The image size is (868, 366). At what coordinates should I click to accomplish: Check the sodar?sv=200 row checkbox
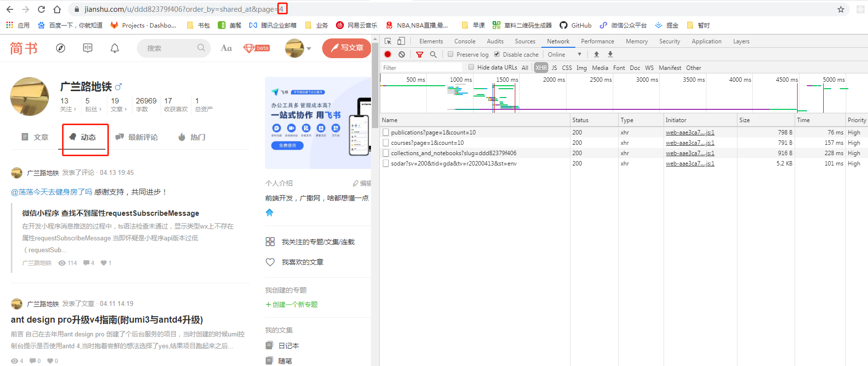(x=386, y=164)
